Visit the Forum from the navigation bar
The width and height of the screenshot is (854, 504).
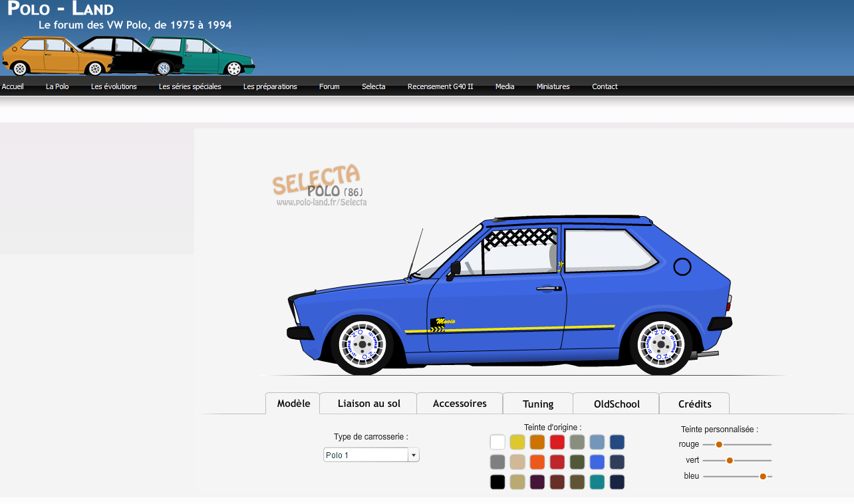pos(329,86)
